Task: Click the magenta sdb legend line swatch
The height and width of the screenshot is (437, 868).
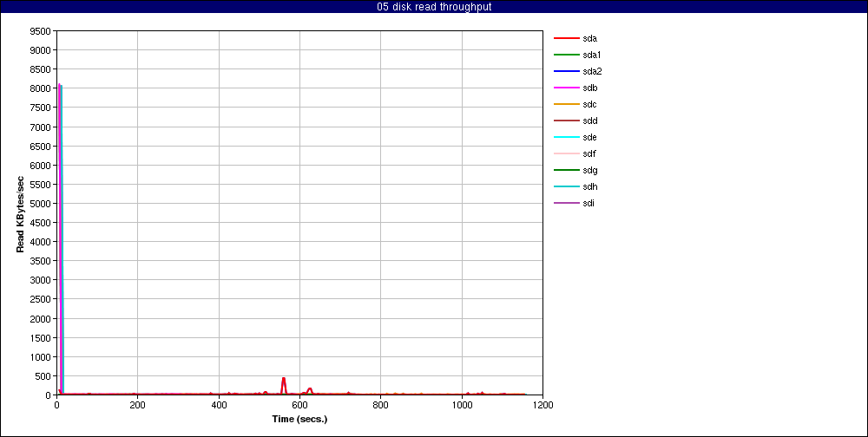Action: [566, 88]
